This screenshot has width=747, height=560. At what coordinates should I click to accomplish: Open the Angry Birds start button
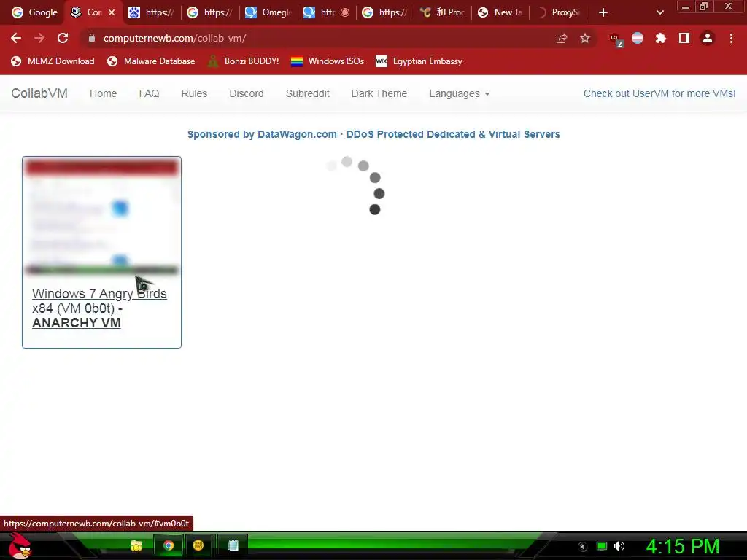point(20,546)
